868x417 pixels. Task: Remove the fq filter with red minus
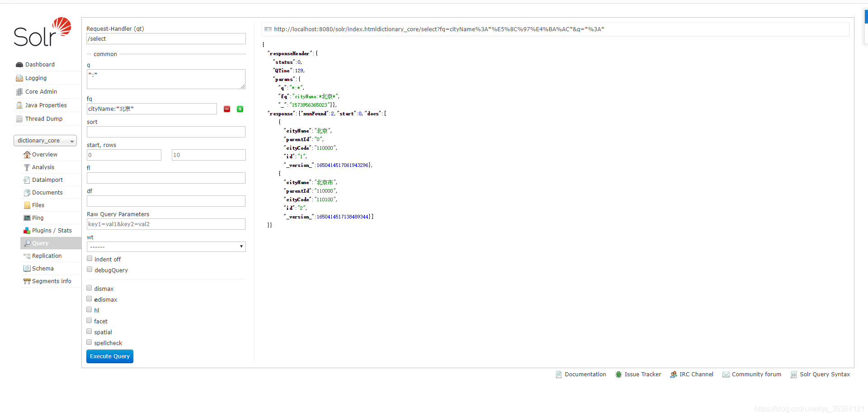(227, 109)
